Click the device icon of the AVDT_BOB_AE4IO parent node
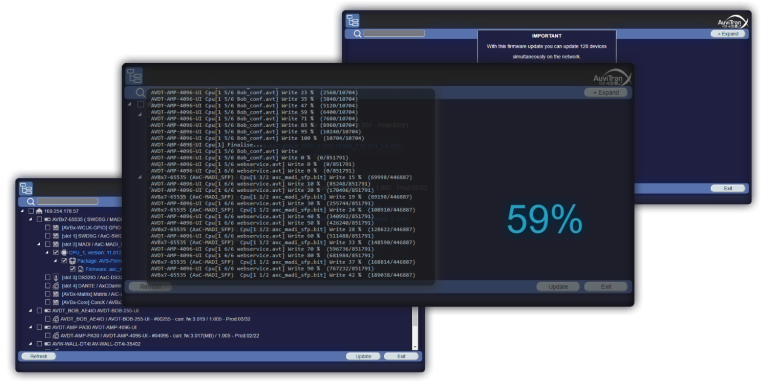 [x=48, y=311]
